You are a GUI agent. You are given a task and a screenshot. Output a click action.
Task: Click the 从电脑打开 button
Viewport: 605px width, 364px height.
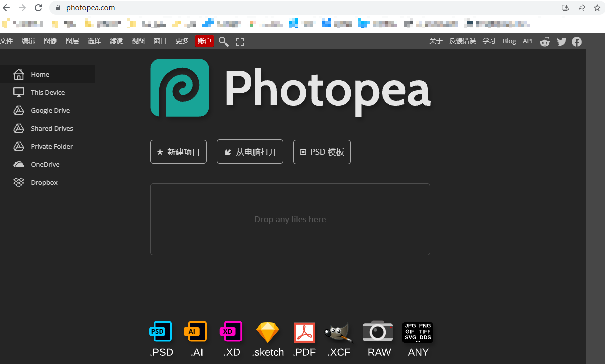pos(250,152)
